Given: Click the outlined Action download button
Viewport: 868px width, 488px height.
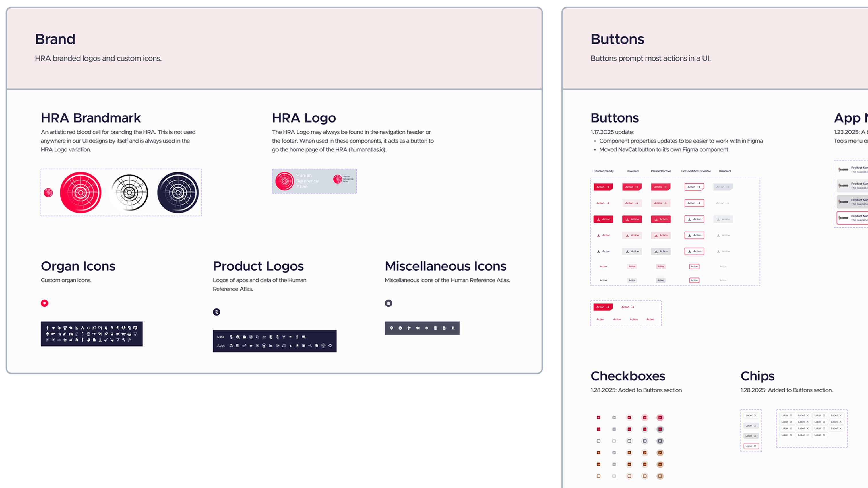Looking at the screenshot, I should point(694,219).
